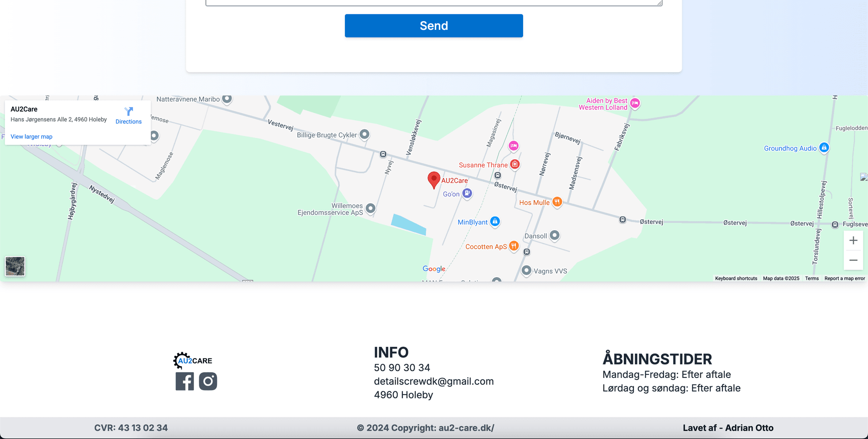Select the MinBlyant shop marker
The height and width of the screenshot is (439, 868).
(495, 222)
